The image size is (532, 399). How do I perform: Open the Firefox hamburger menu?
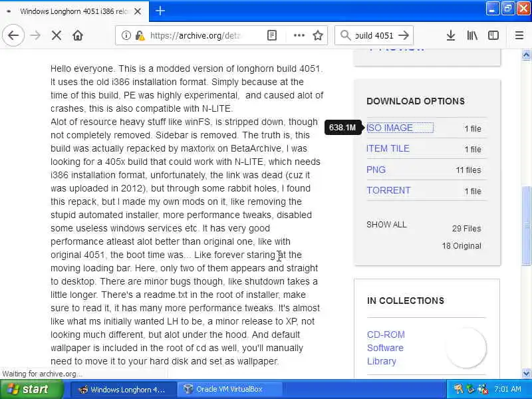pos(519,35)
